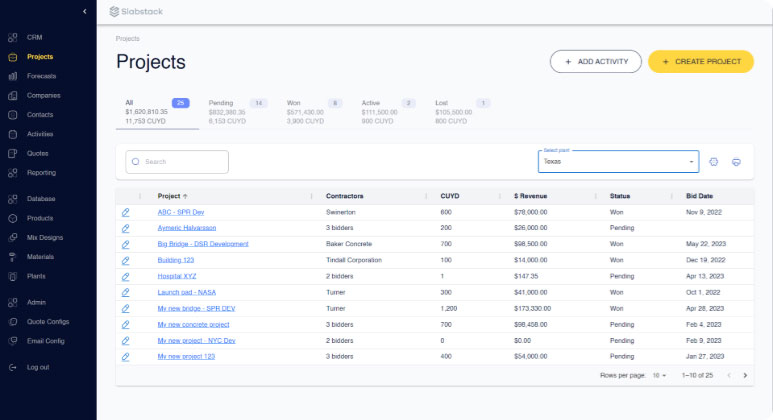Viewport: 773px width, 420px height.
Task: Click the Add Activity button
Action: click(595, 62)
